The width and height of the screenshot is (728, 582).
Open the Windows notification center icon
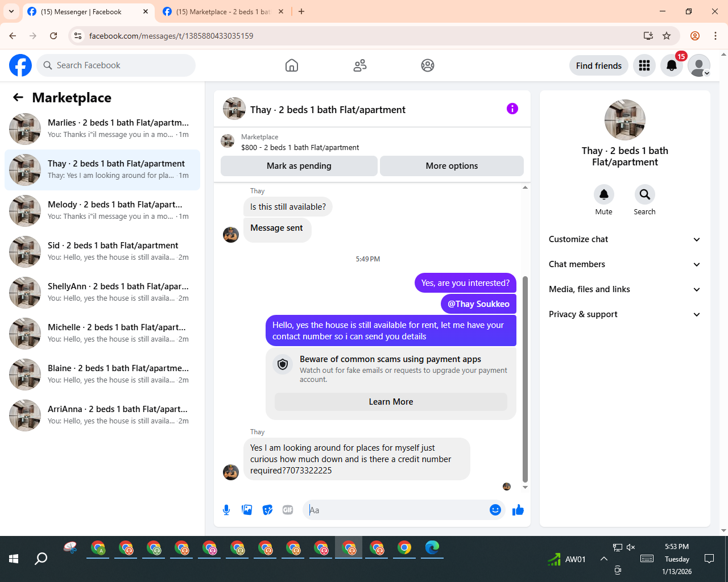tap(709, 559)
